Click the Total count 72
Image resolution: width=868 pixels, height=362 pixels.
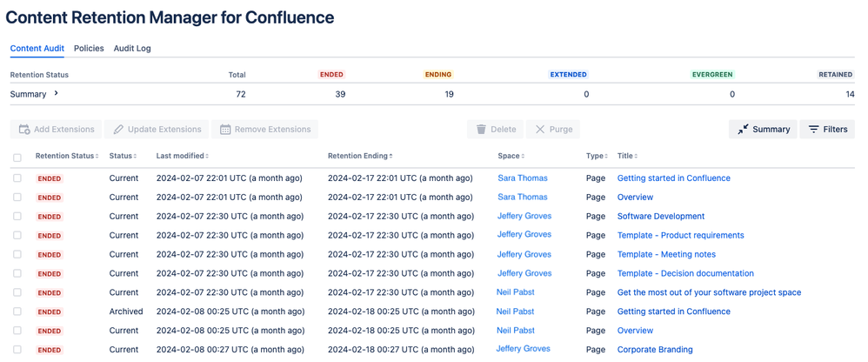pyautogui.click(x=241, y=95)
